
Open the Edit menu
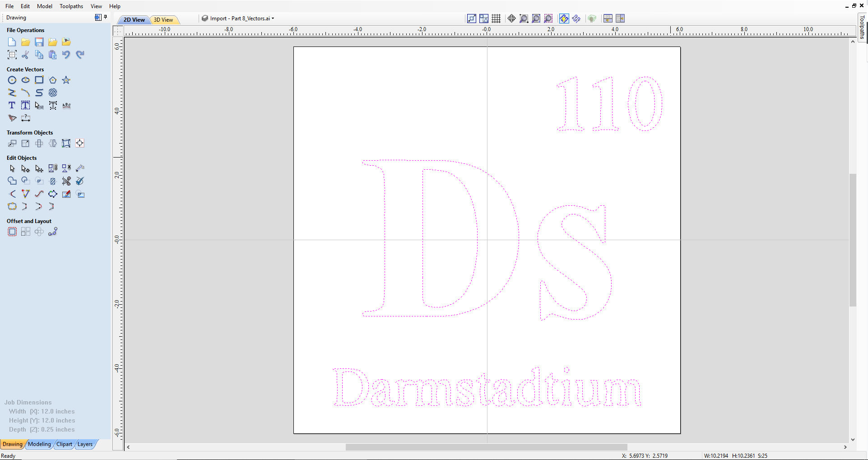pos(25,6)
